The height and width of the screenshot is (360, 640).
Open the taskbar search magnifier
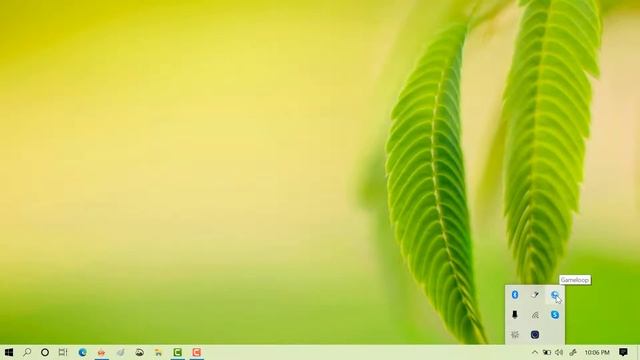(x=27, y=352)
